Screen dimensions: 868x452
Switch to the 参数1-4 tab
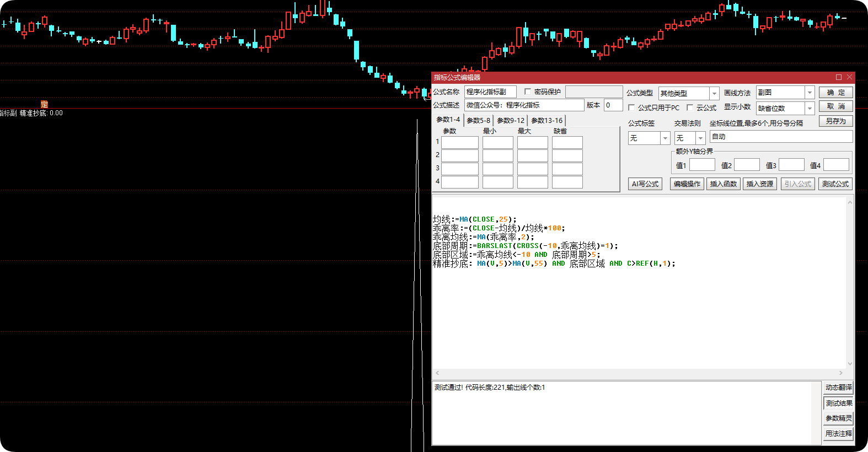point(448,120)
